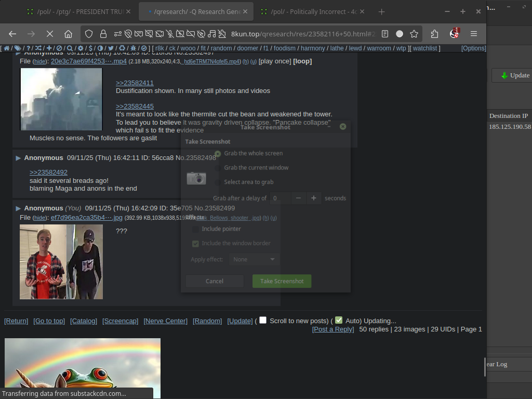Bookmark this page with the star icon
The width and height of the screenshot is (532, 399).
(x=414, y=34)
